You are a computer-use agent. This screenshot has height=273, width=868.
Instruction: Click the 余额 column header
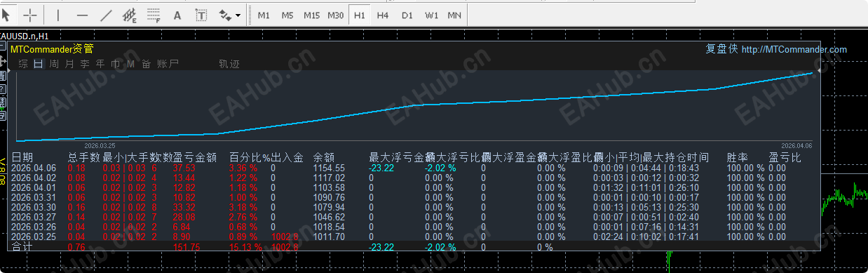pos(323,157)
